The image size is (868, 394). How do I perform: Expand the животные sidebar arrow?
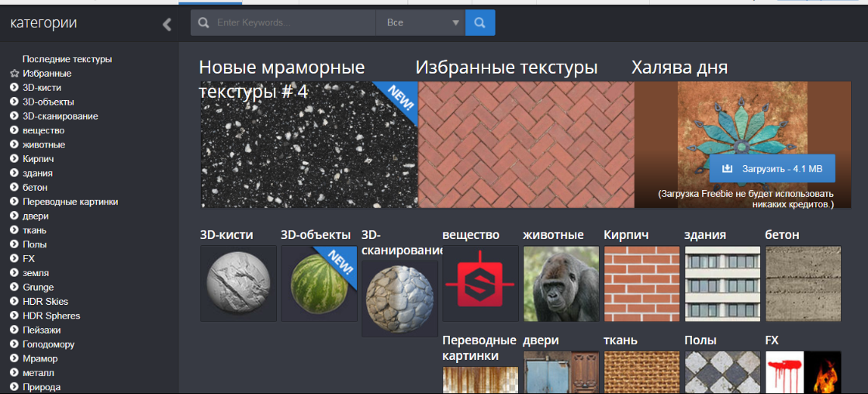[x=15, y=145]
